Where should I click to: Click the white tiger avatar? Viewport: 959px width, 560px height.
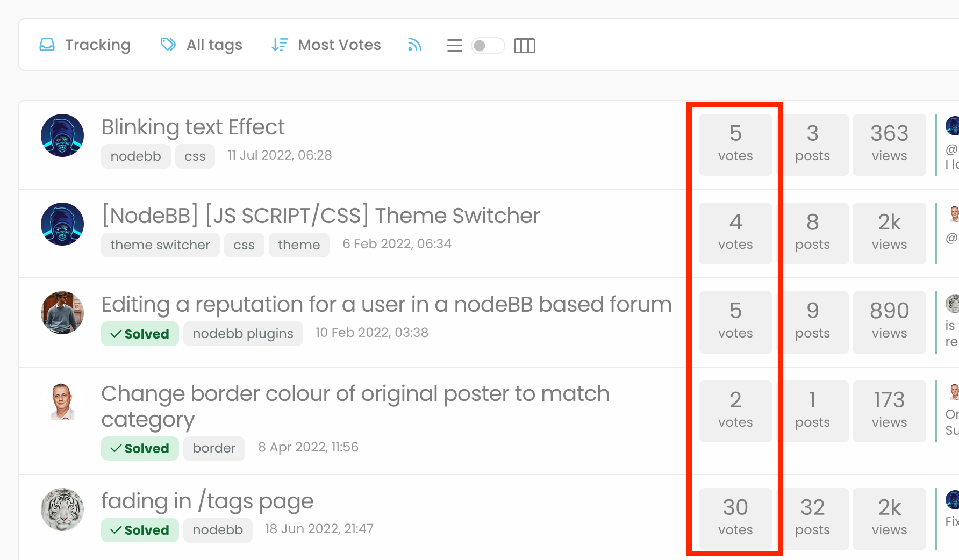pyautogui.click(x=62, y=509)
